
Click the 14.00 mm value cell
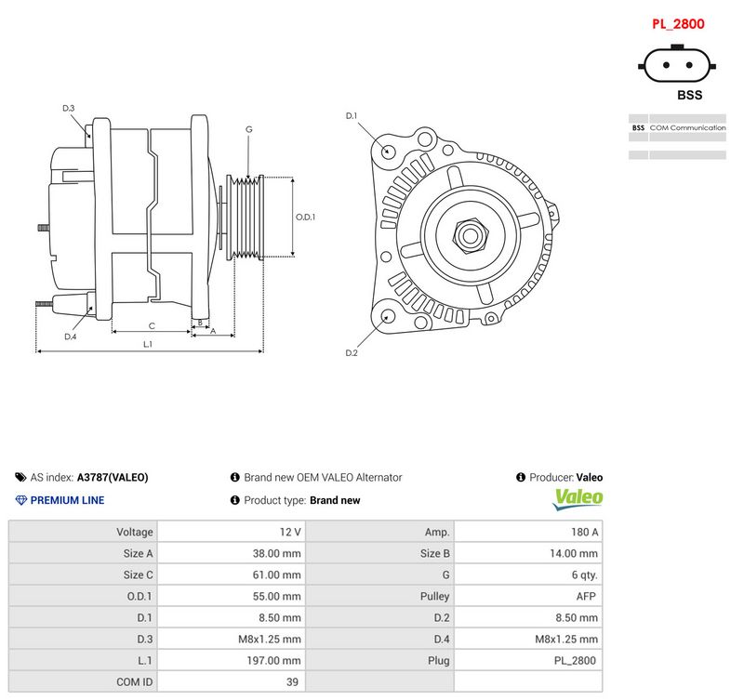pos(528,553)
